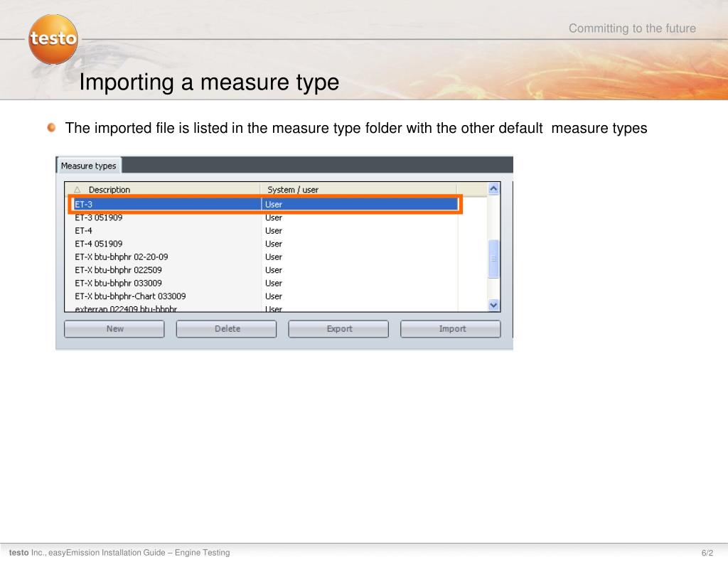Click the testo logo
Image resolution: width=728 pixels, height=562 pixels.
click(x=53, y=39)
